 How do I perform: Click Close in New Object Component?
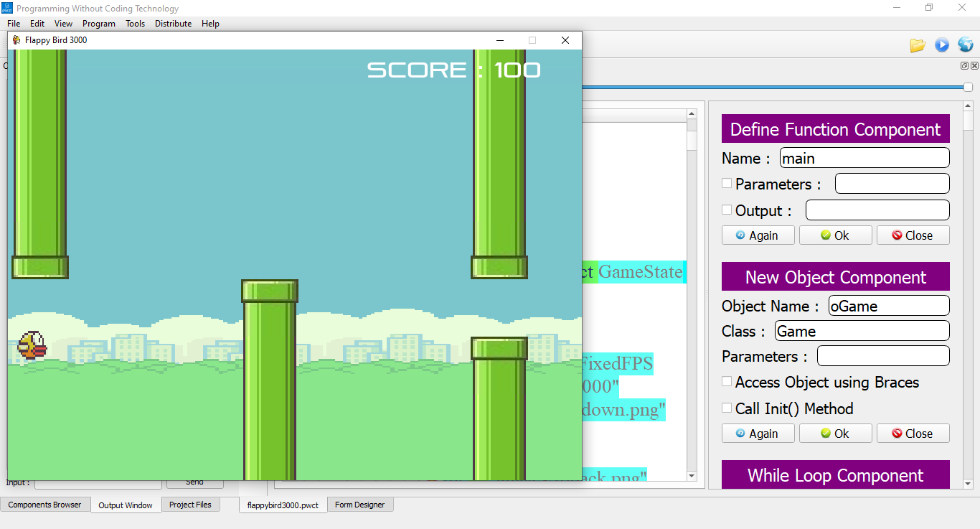pyautogui.click(x=913, y=434)
